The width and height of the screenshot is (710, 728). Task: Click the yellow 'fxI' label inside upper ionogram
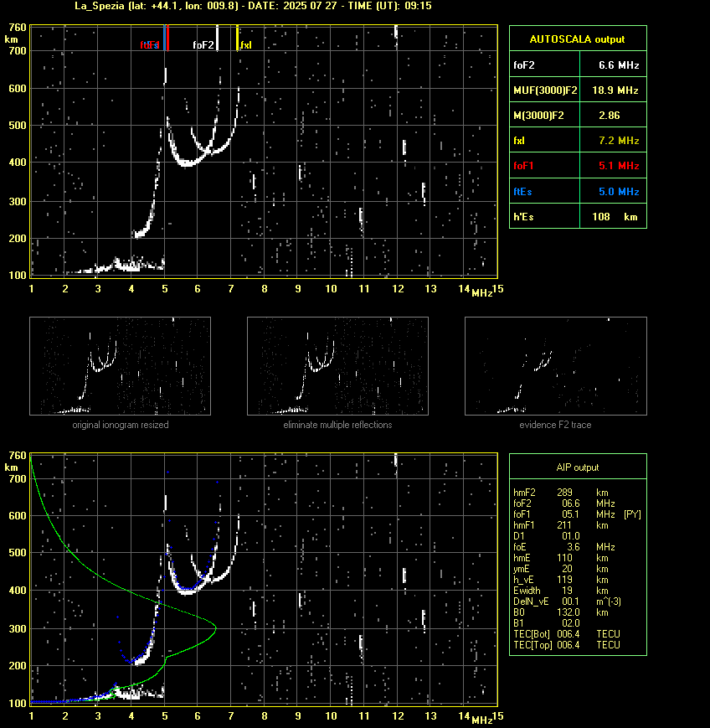[x=246, y=45]
